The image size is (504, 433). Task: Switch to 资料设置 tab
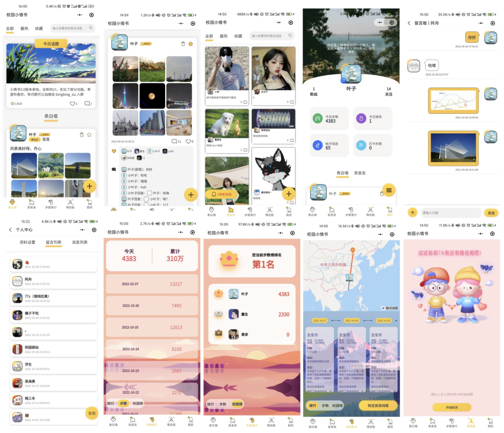coord(28,242)
